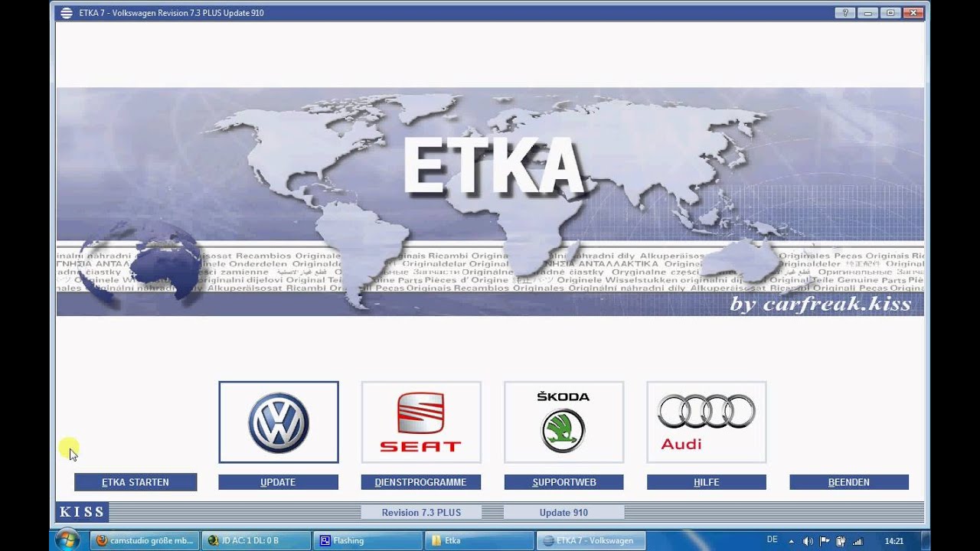Switch to the Flashing taskbar window
Screen dimensions: 980x551
pyautogui.click(x=368, y=540)
